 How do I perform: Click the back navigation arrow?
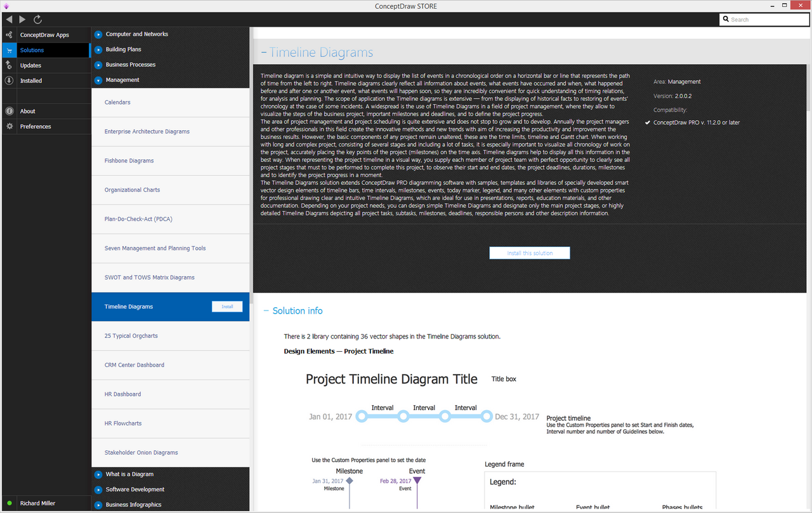coord(9,20)
